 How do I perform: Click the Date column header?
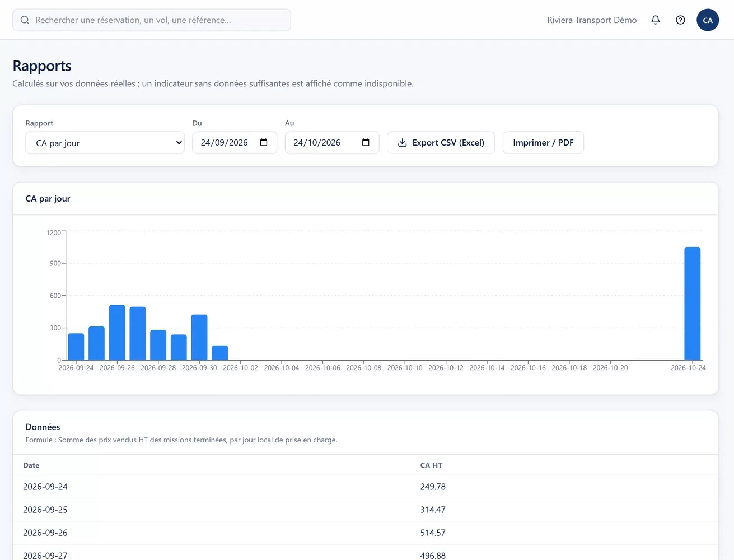pyautogui.click(x=31, y=465)
